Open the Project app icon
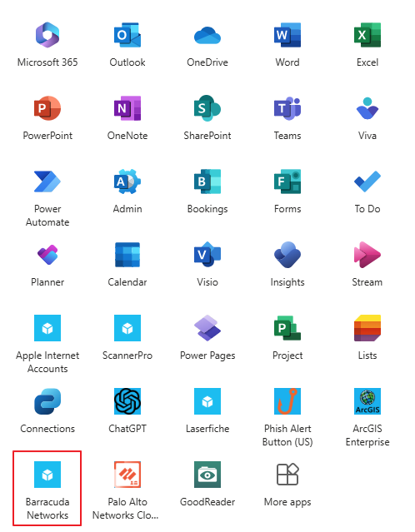 click(287, 328)
